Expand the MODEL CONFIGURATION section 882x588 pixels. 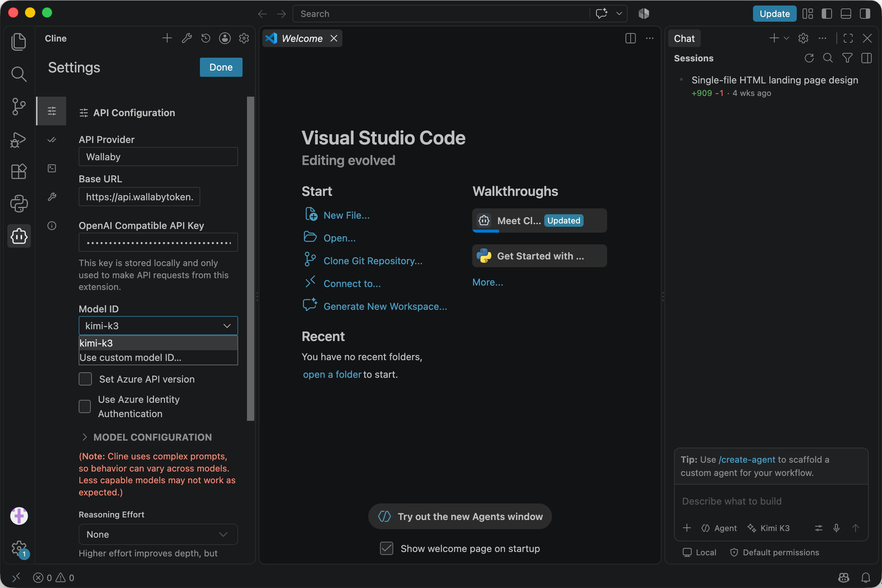point(146,437)
